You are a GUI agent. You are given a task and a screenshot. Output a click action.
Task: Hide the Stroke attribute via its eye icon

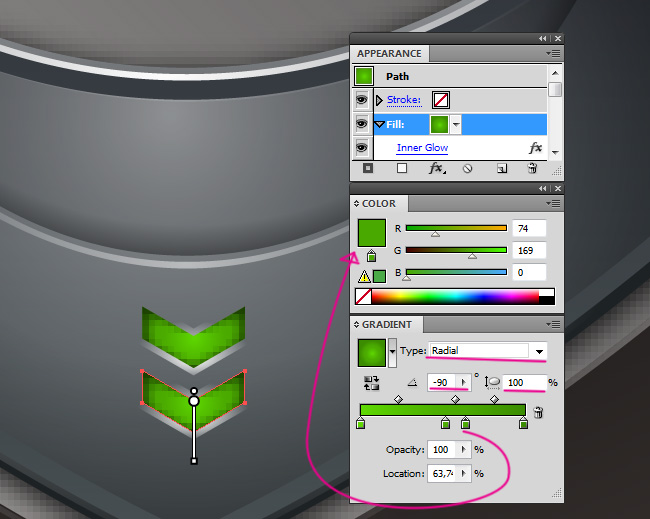click(361, 100)
